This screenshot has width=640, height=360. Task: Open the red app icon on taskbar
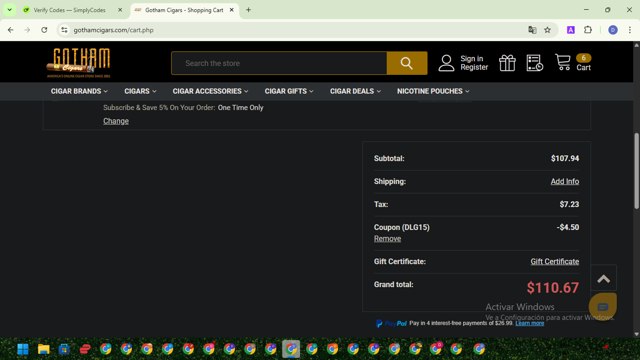(x=85, y=349)
